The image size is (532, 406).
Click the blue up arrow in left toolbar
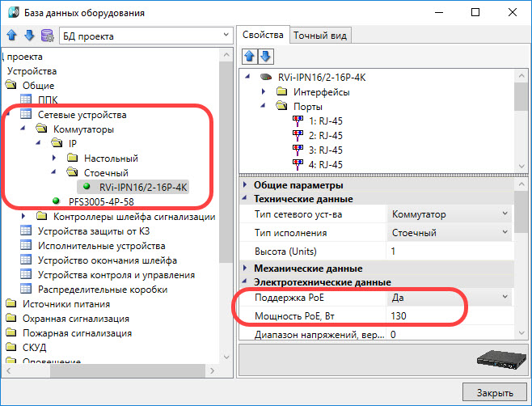[x=12, y=35]
